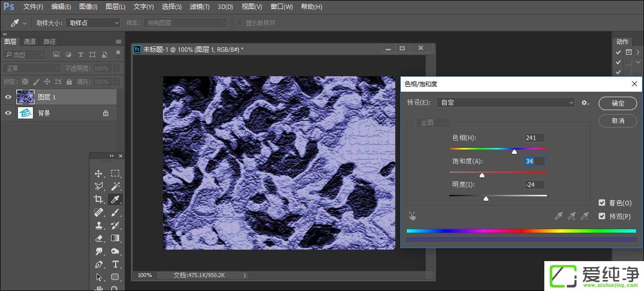This screenshot has height=291, width=644.
Task: Expand the 取样大小 sample size dropdown
Action: pyautogui.click(x=93, y=23)
